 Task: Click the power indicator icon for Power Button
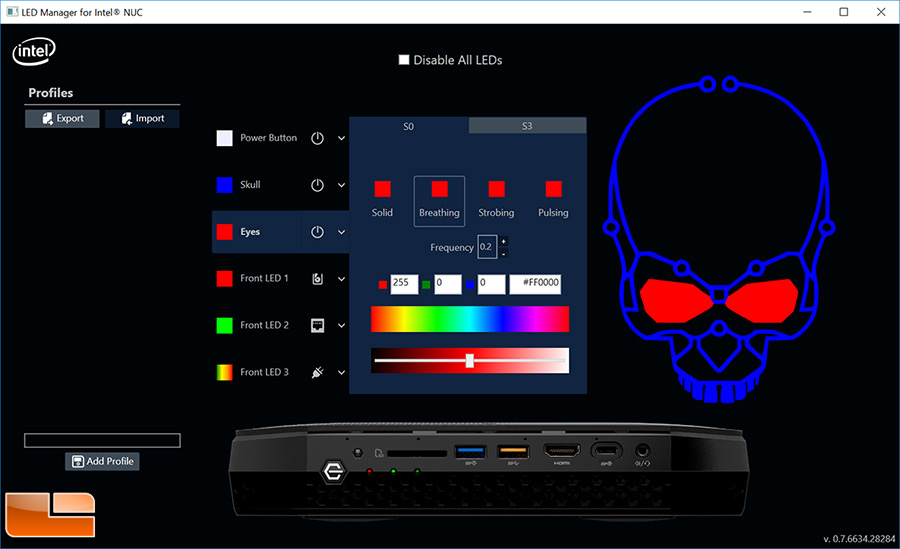click(x=317, y=138)
